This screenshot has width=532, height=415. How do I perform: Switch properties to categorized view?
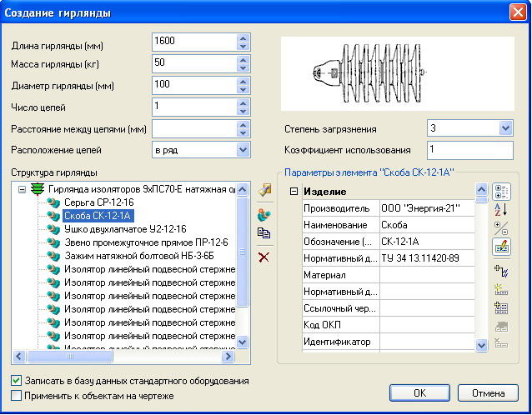(500, 191)
